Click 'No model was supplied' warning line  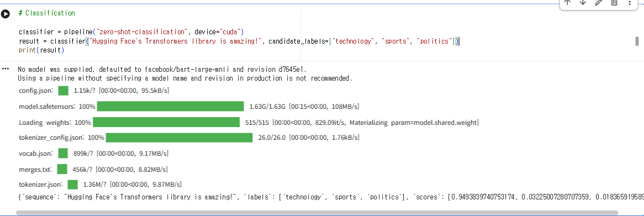tap(162, 69)
